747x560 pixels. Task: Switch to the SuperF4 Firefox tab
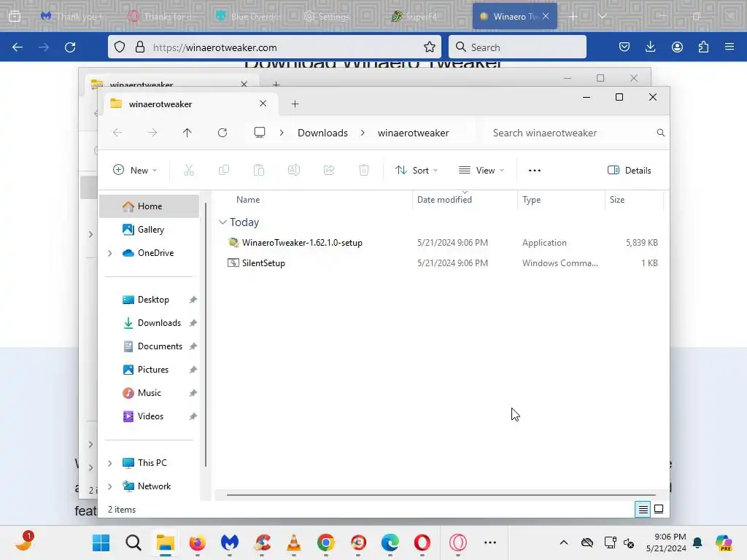click(414, 17)
